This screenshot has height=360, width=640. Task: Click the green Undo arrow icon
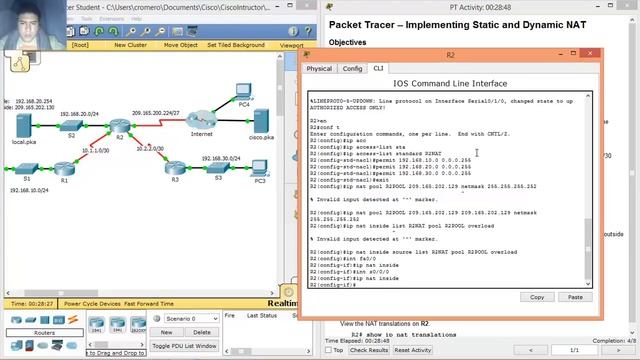(99, 31)
